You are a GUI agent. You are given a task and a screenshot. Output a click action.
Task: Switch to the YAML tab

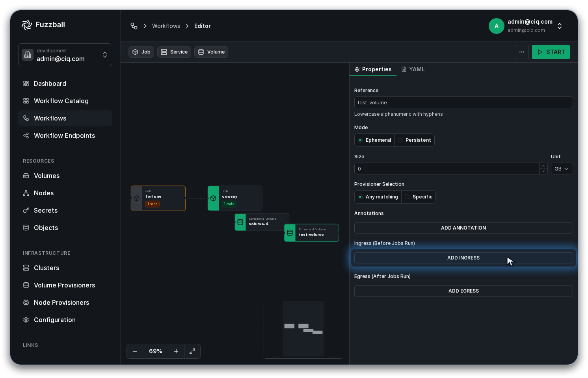(413, 69)
